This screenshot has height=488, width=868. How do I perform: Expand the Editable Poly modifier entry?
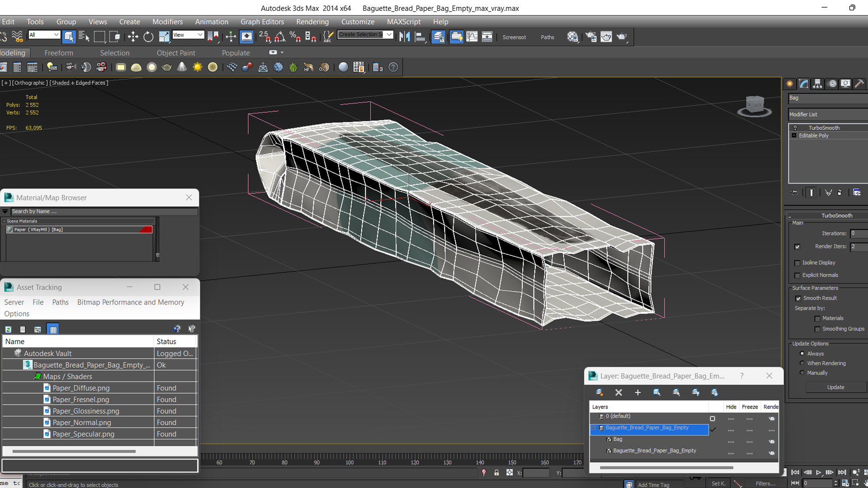point(794,136)
